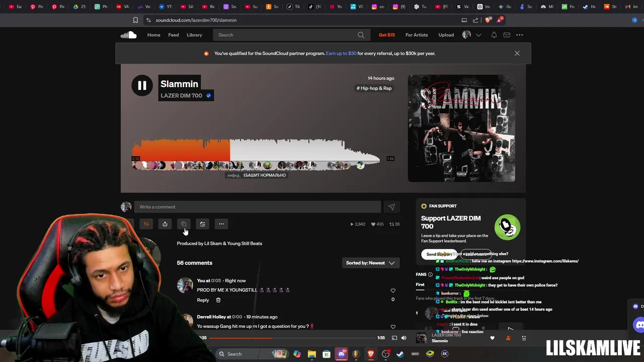This screenshot has height=362, width=644.
Task: Click the Send Support button
Action: [x=439, y=254]
